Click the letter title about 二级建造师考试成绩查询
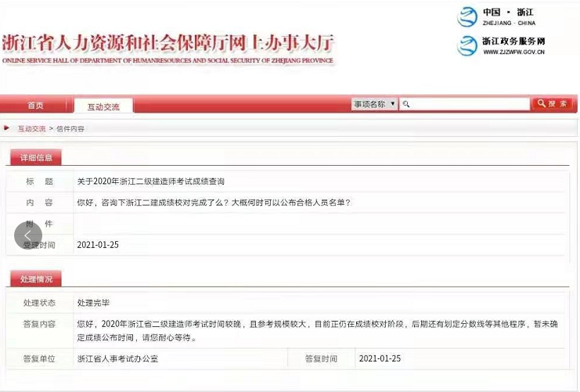Screen dimensions: 580x392 (x=150, y=181)
